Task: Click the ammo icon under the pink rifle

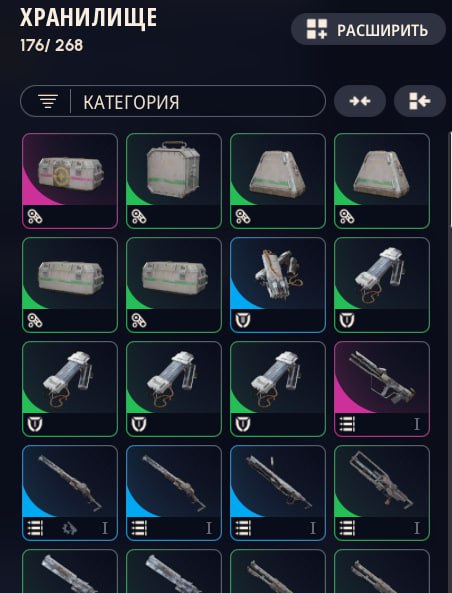Action: pyautogui.click(x=347, y=424)
